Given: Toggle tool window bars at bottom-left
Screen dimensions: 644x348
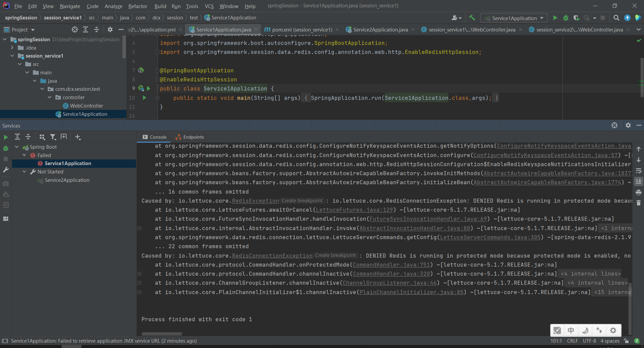Looking at the screenshot, I should pos(5,341).
